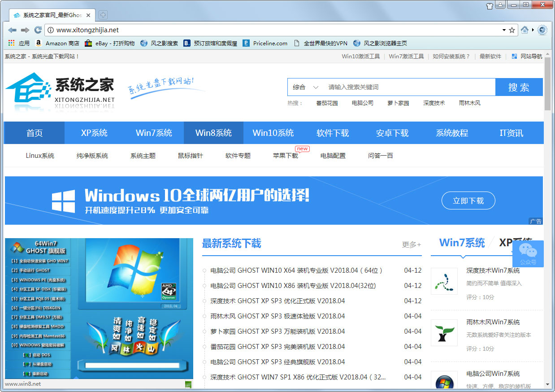This screenshot has height=392, width=555.
Task: Go to browser home using the house icon
Action: coord(525,30)
